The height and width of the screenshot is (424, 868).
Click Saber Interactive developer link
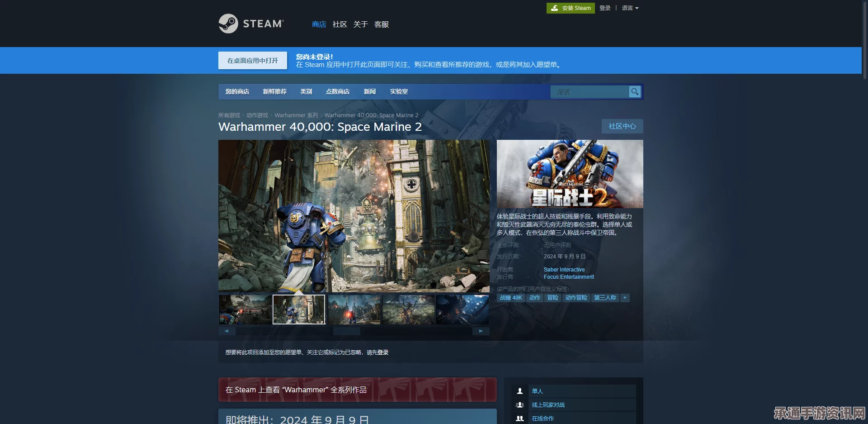[x=564, y=270]
